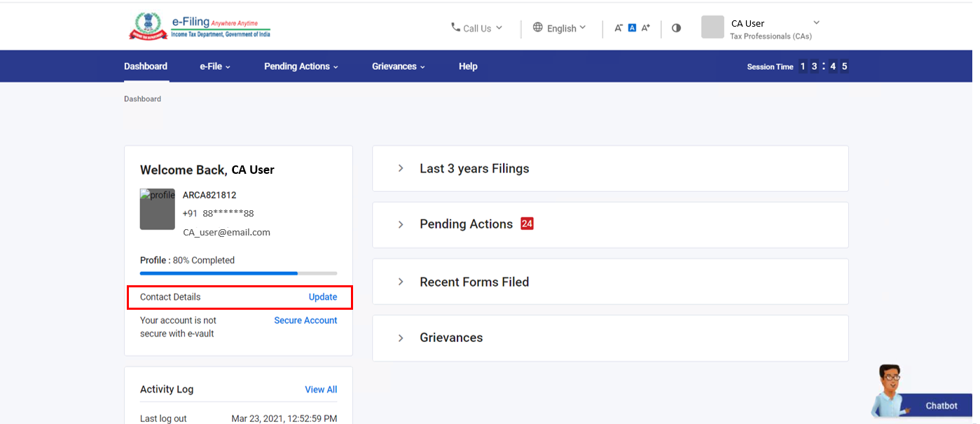Expand the CA User account menu
Viewport: 980px width, 424px height.
816,23
